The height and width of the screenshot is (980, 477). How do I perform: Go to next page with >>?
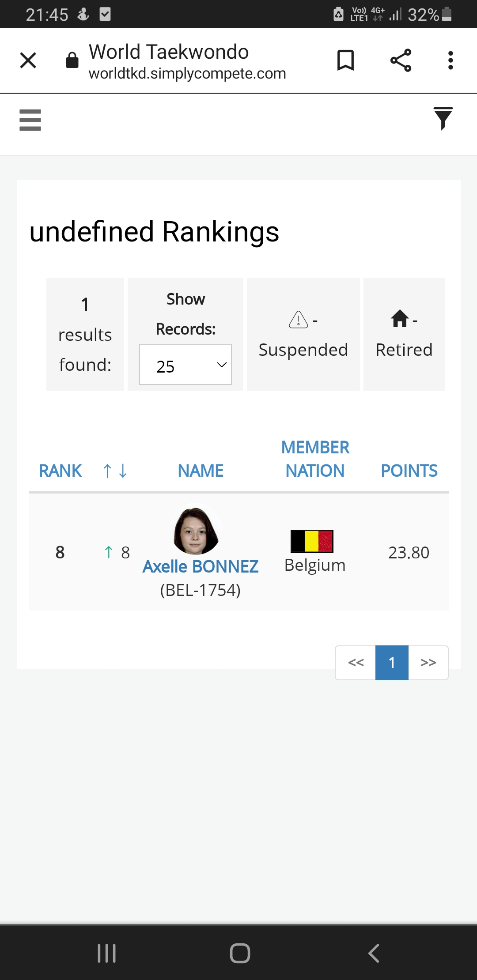tap(428, 663)
